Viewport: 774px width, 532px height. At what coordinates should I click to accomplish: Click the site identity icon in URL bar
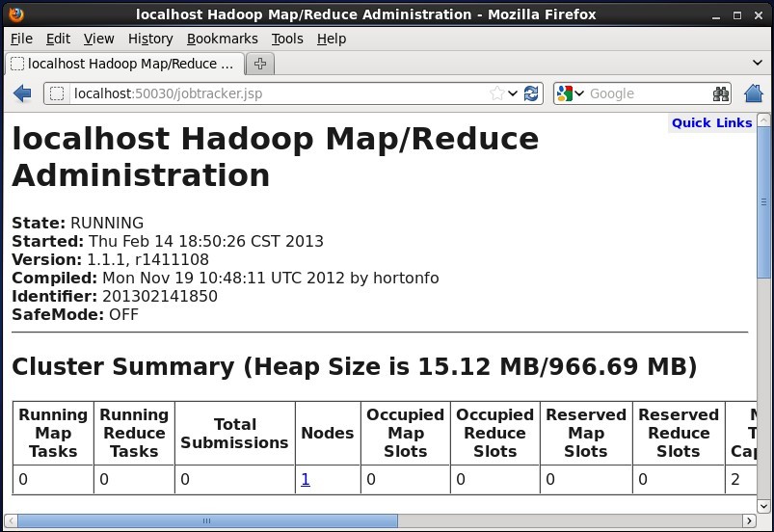coord(57,93)
